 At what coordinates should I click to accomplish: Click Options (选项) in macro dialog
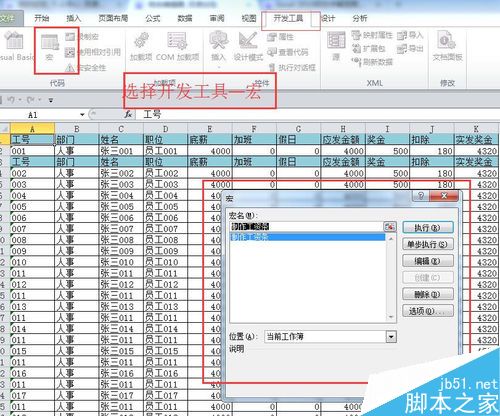pyautogui.click(x=428, y=311)
